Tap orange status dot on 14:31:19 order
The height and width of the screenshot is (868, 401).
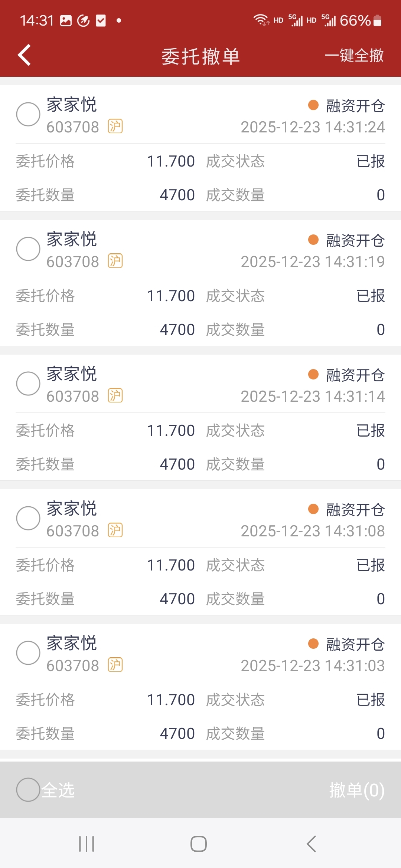click(x=313, y=240)
